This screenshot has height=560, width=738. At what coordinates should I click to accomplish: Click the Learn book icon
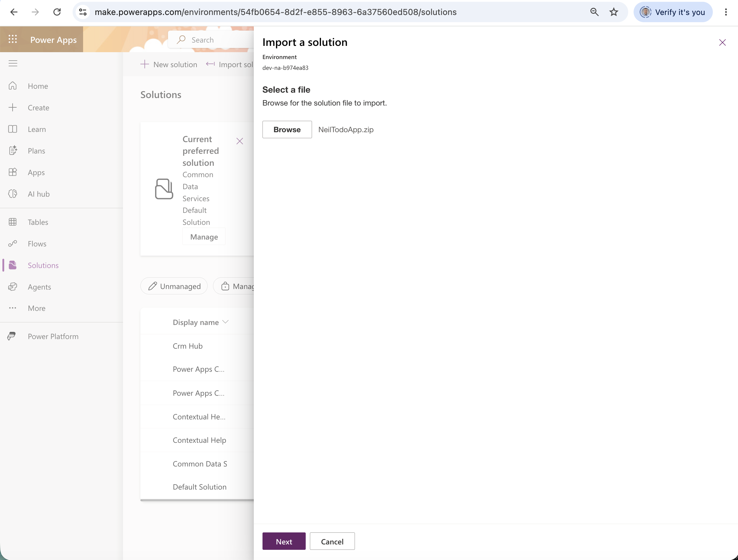(x=13, y=129)
